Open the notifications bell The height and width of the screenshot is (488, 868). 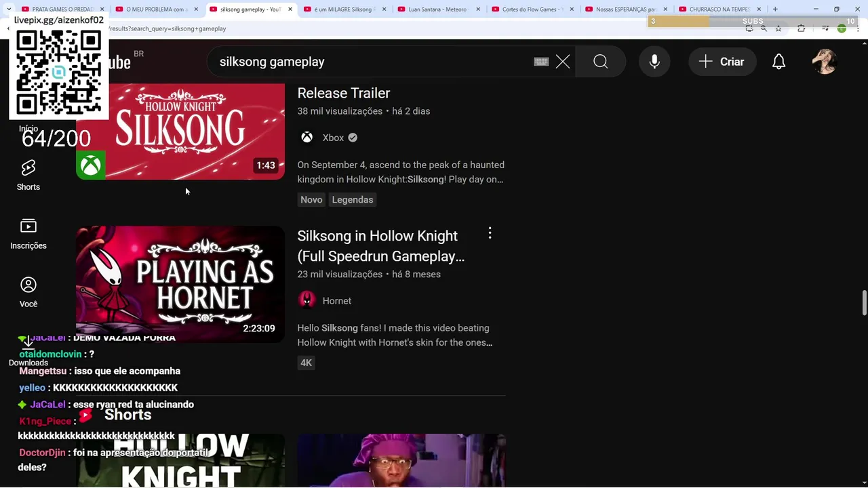click(x=779, y=62)
